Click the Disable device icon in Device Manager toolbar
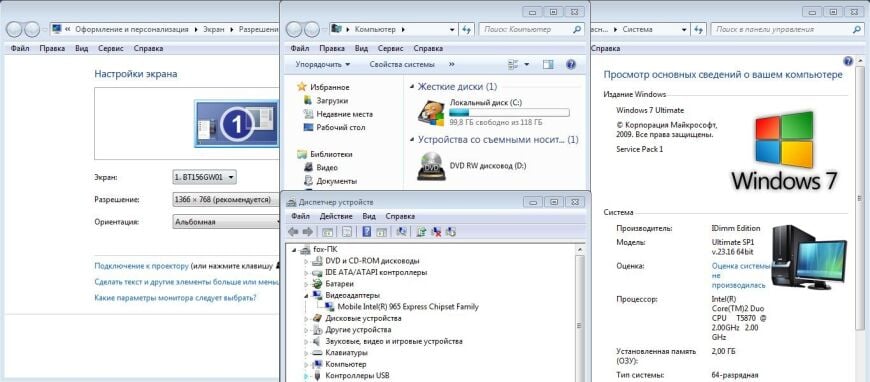 (451, 232)
